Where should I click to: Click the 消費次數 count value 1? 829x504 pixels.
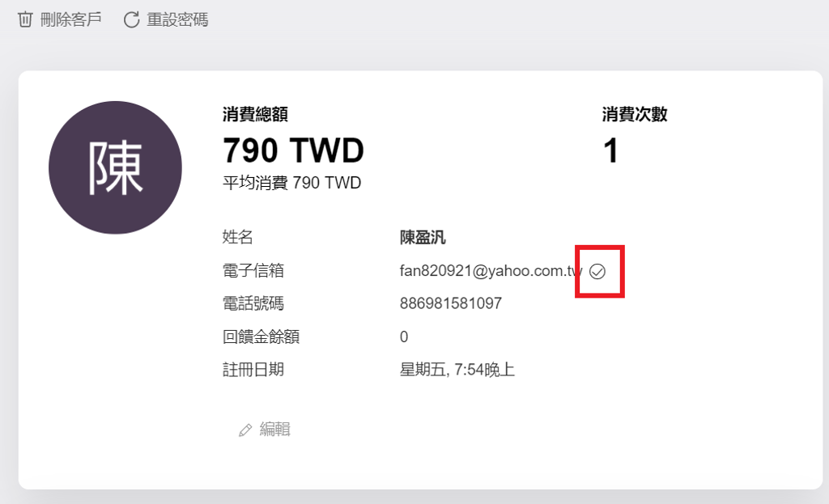point(610,150)
